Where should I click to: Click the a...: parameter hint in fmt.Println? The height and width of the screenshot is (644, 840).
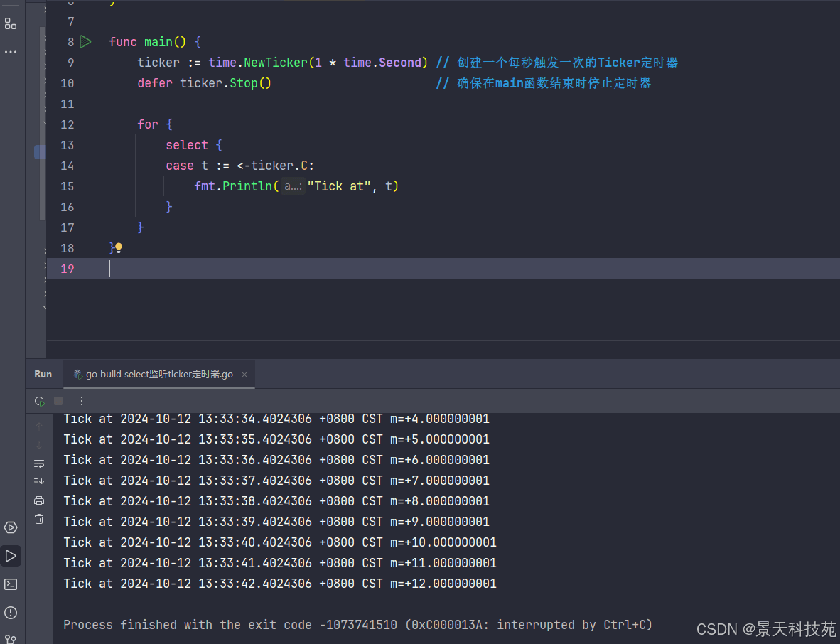[293, 186]
